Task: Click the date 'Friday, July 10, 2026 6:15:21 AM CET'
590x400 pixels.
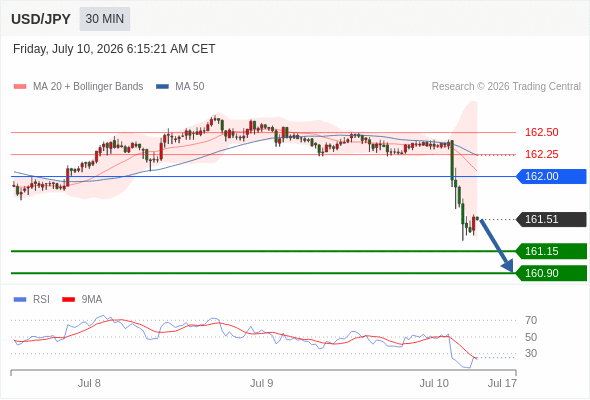Action: (114, 49)
